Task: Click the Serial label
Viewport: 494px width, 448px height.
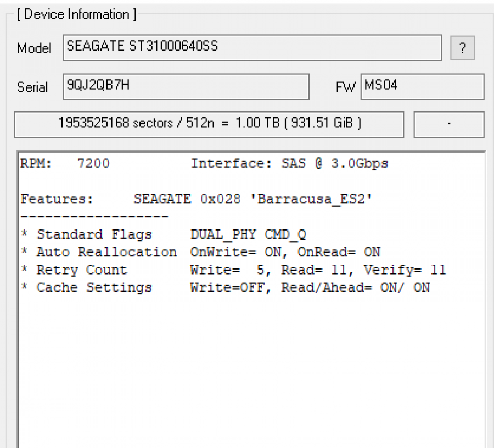Action: coord(32,87)
